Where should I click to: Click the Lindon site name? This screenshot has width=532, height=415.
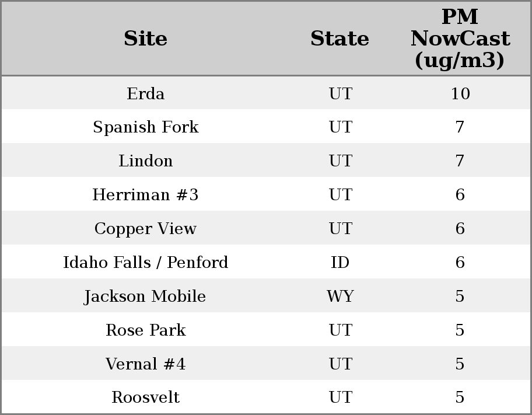pyautogui.click(x=145, y=161)
